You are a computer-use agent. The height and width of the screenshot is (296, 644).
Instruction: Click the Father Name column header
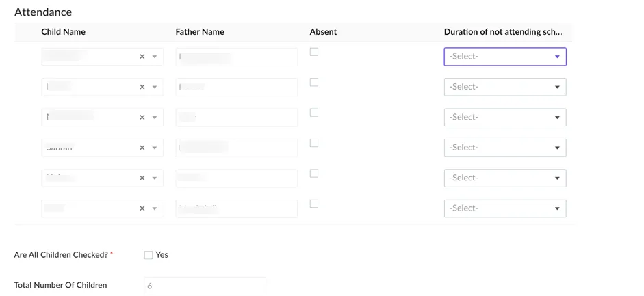[200, 32]
